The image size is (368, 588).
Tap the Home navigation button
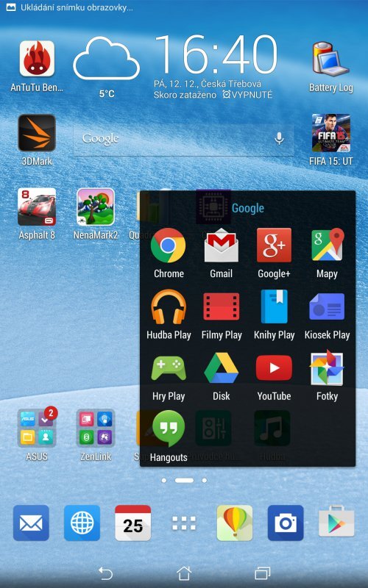pos(184,573)
